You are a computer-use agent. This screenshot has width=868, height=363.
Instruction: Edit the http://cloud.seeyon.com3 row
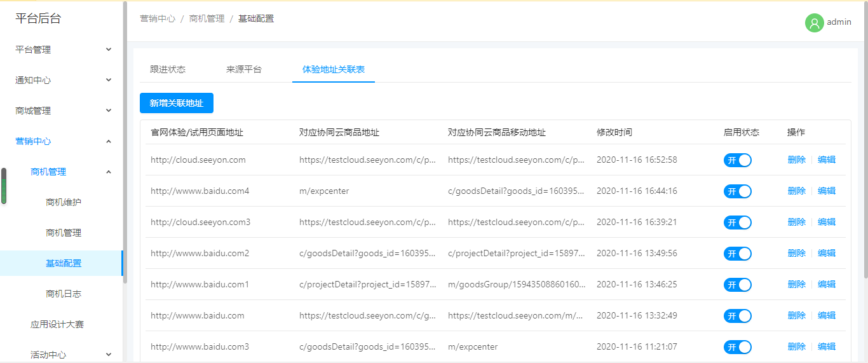tap(827, 222)
